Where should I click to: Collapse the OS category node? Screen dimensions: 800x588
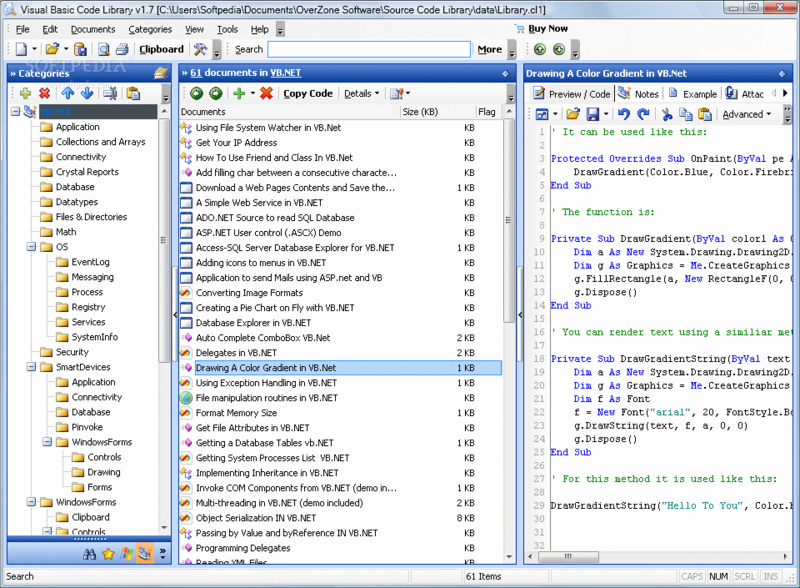click(32, 247)
